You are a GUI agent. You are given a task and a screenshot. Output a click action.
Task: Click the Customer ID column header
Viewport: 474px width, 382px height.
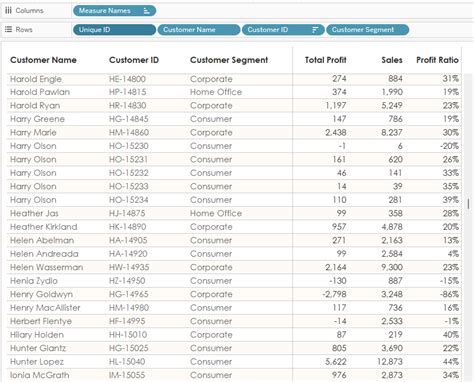(134, 60)
